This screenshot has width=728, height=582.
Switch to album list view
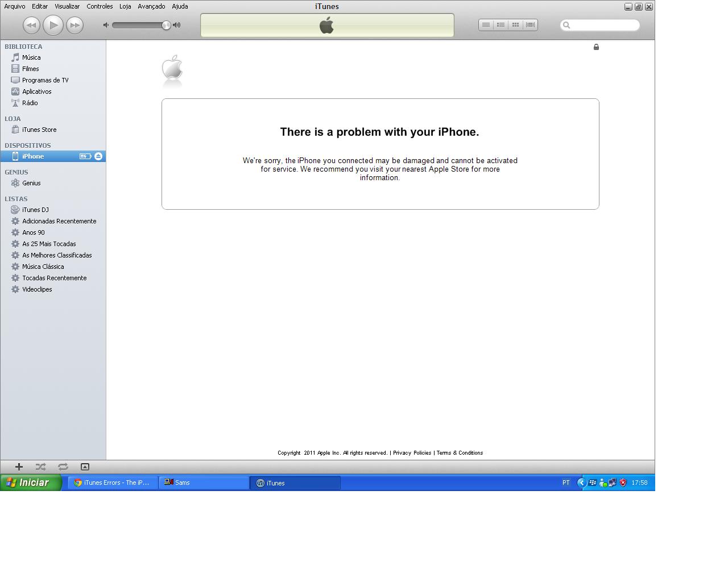[x=500, y=25]
